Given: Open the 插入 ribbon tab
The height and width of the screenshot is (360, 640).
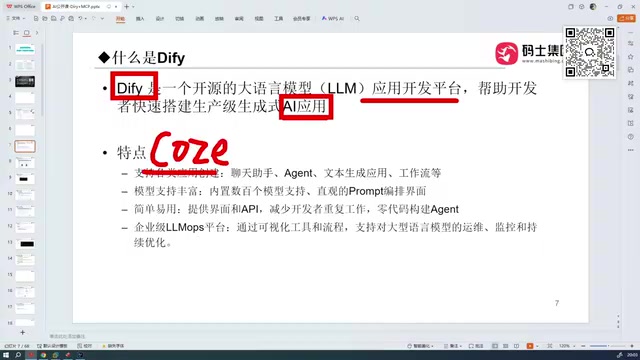Looking at the screenshot, I should tap(140, 19).
